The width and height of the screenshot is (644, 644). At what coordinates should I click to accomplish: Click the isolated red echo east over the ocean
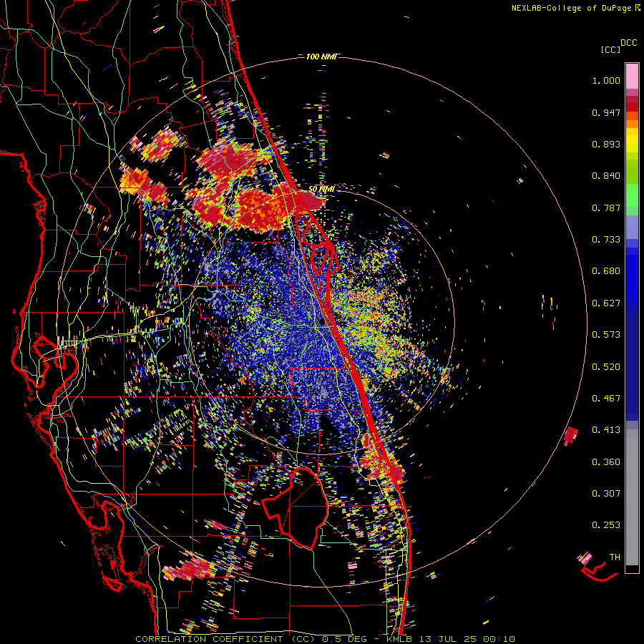[x=570, y=436]
